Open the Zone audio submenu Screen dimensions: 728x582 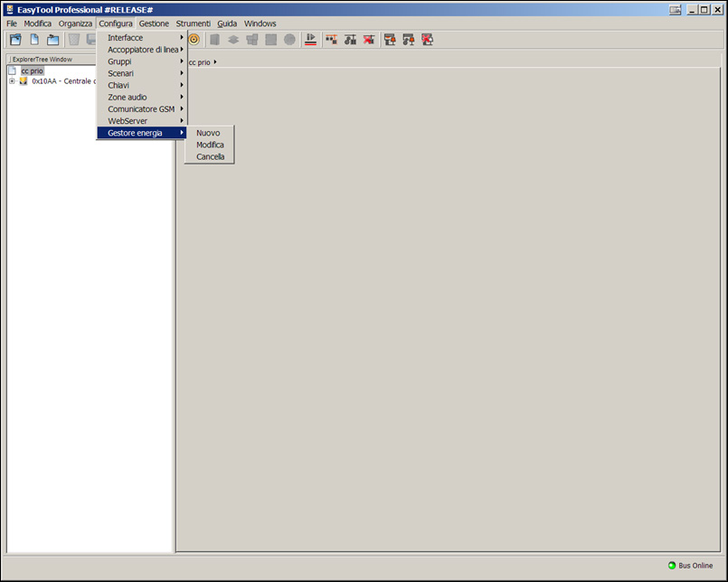point(142,97)
